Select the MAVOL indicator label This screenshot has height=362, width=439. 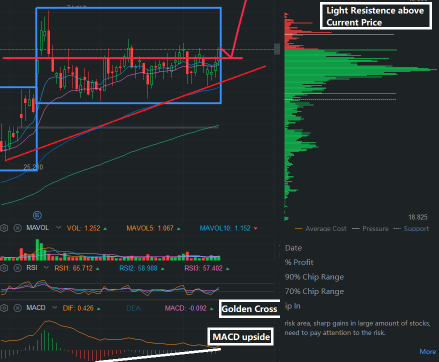(x=38, y=228)
